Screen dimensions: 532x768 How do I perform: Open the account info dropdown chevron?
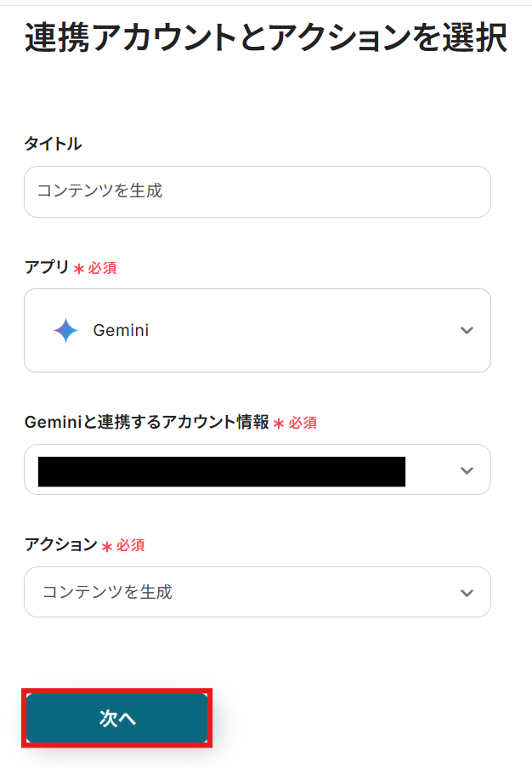[x=466, y=470]
